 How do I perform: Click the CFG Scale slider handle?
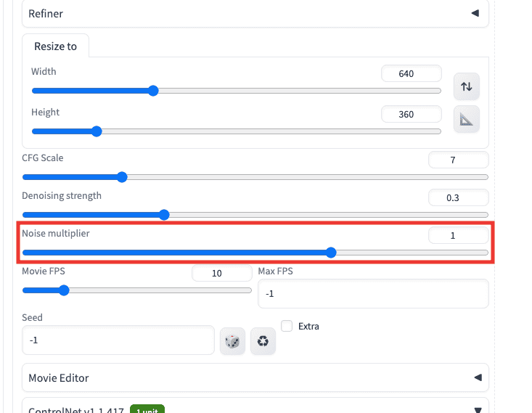pyautogui.click(x=122, y=177)
